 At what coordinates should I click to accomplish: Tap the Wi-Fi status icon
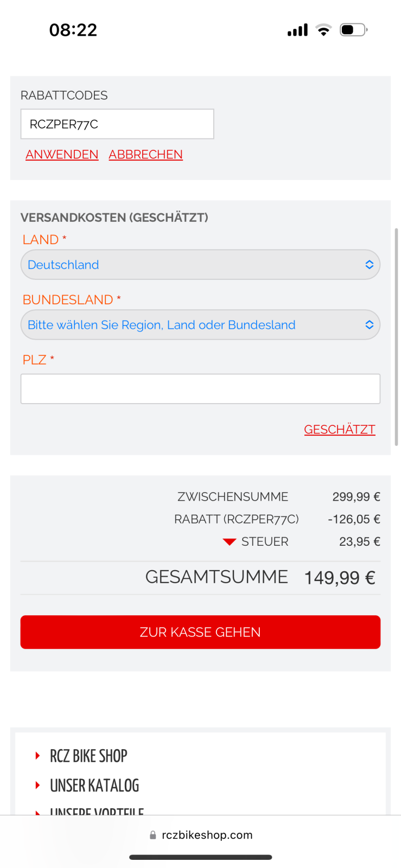(x=323, y=30)
